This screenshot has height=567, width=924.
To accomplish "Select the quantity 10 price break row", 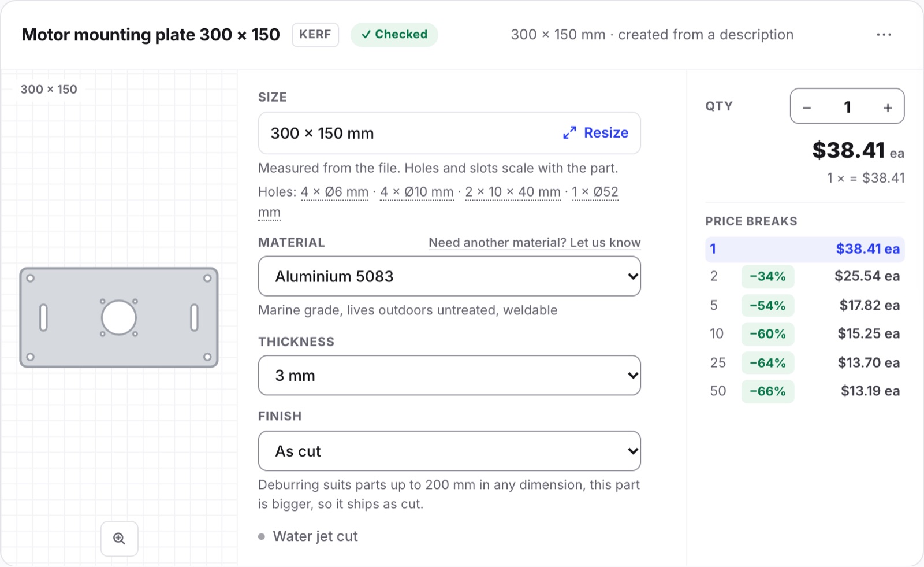I will click(x=804, y=333).
